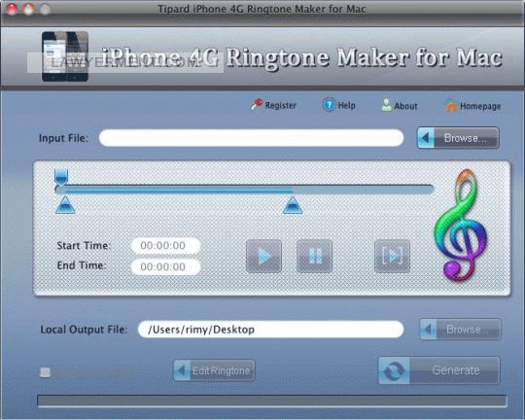Screen dimensions: 525x420
Task: Browse for local output folder
Action: click(461, 330)
